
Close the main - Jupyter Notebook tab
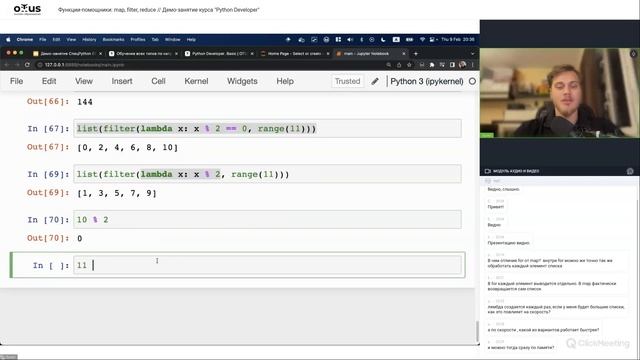[404, 53]
